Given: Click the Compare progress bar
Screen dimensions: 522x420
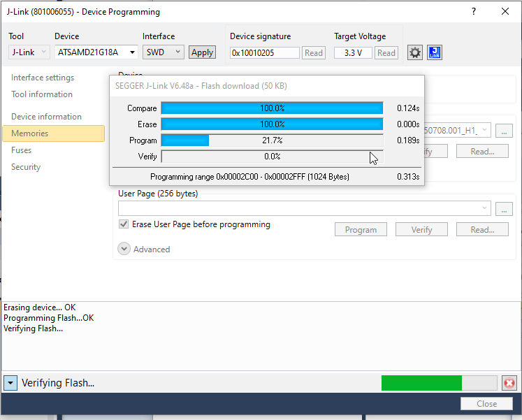Looking at the screenshot, I should pyautogui.click(x=273, y=108).
